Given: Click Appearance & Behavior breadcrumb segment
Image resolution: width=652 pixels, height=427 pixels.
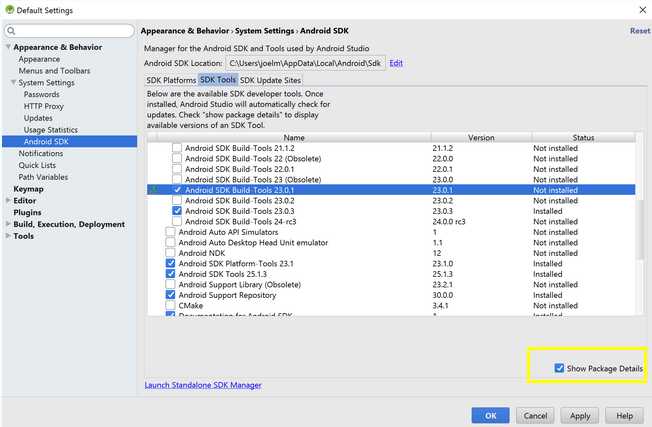Looking at the screenshot, I should pos(185,31).
